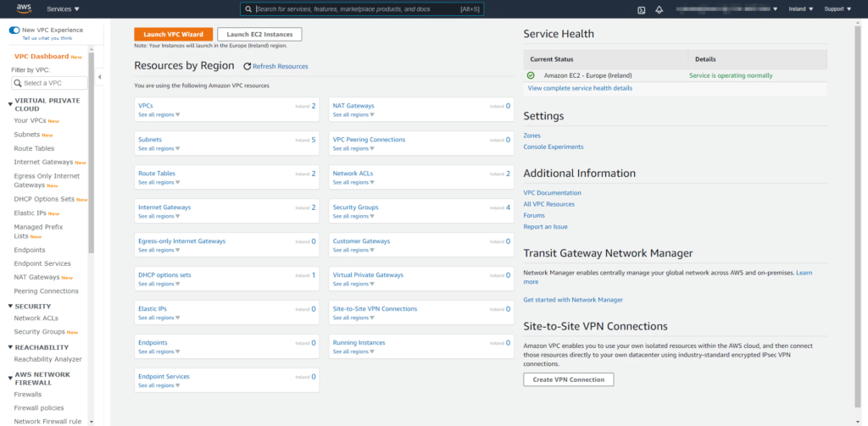This screenshot has height=426, width=868.
Task: Open the Network ACLs resource card link
Action: point(353,173)
